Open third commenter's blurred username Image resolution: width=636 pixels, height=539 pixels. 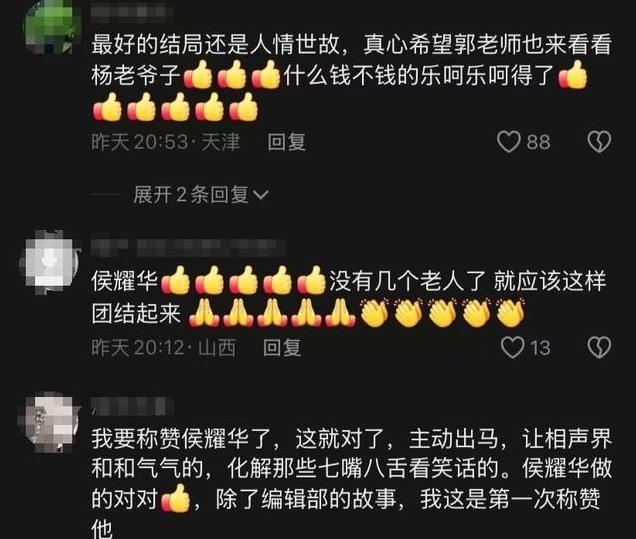pyautogui.click(x=132, y=406)
